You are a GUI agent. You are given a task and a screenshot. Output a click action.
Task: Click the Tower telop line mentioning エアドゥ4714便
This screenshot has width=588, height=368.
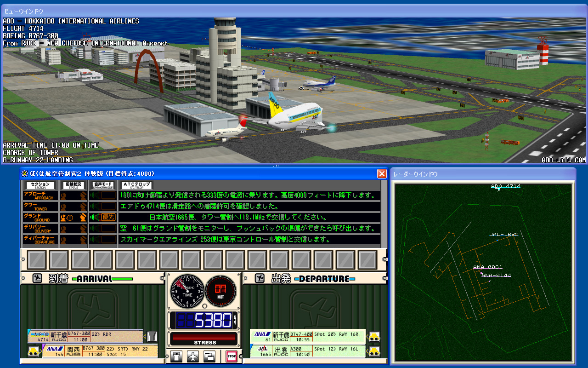[200, 206]
